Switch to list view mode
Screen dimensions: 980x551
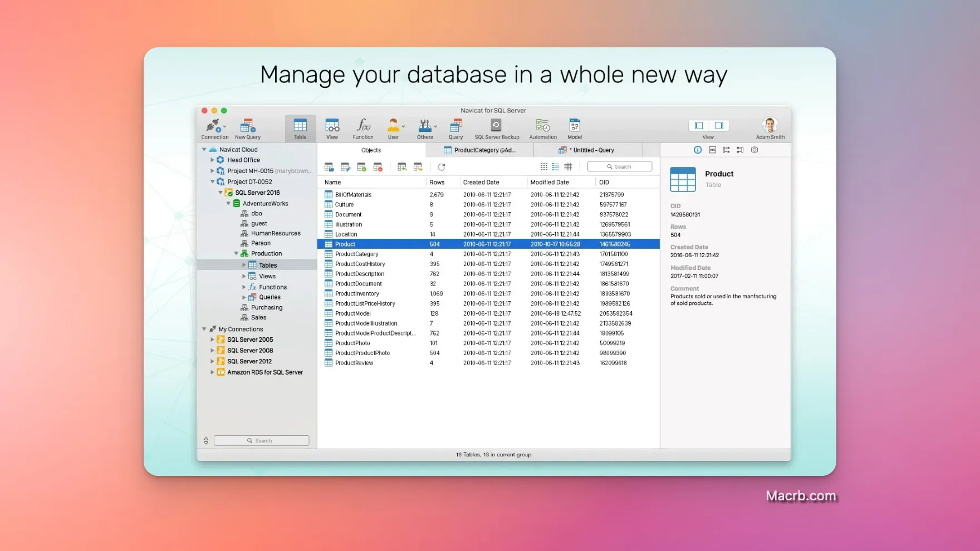point(556,167)
